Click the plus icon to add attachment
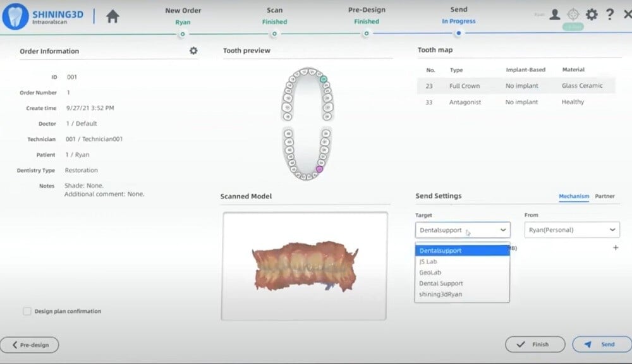The width and height of the screenshot is (632, 364). (616, 248)
